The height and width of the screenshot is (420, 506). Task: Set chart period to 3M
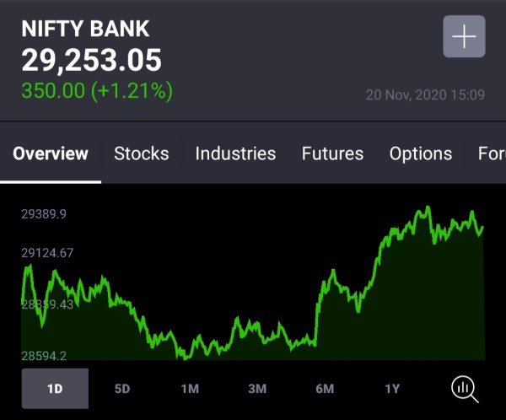[257, 389]
